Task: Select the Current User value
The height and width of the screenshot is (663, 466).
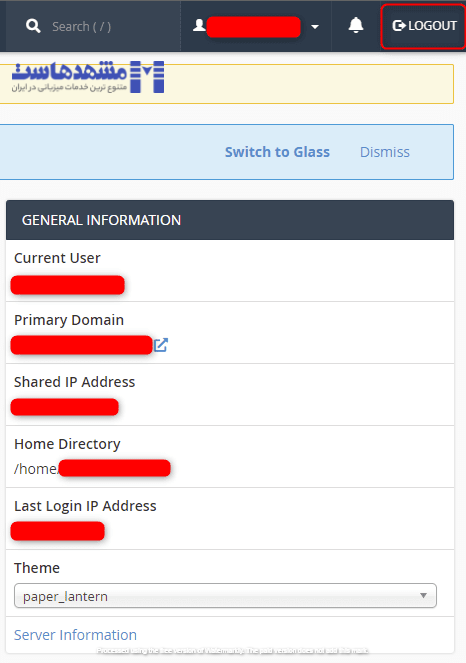Action: coord(68,285)
